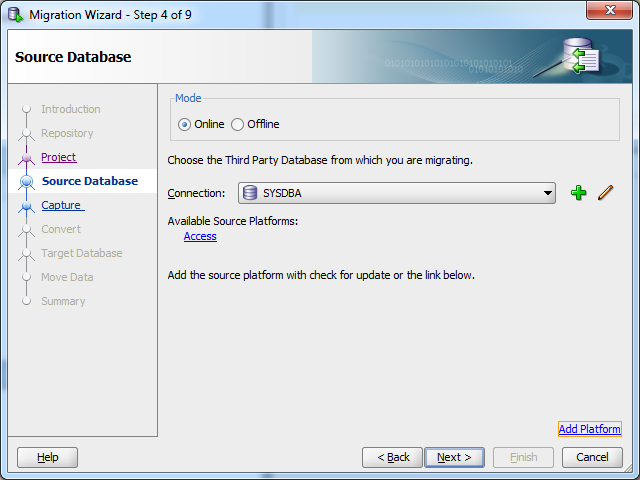Screen dimensions: 640x480
Task: Click the database migration banner icon
Action: point(581,56)
